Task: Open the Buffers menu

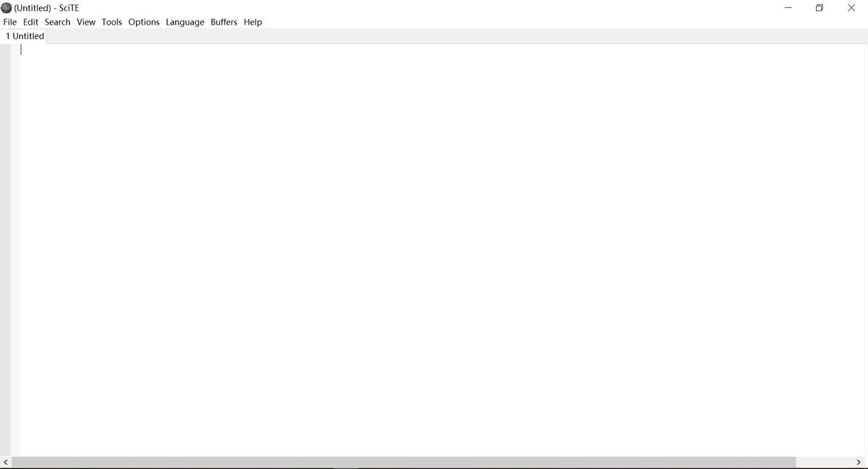Action: pos(224,22)
